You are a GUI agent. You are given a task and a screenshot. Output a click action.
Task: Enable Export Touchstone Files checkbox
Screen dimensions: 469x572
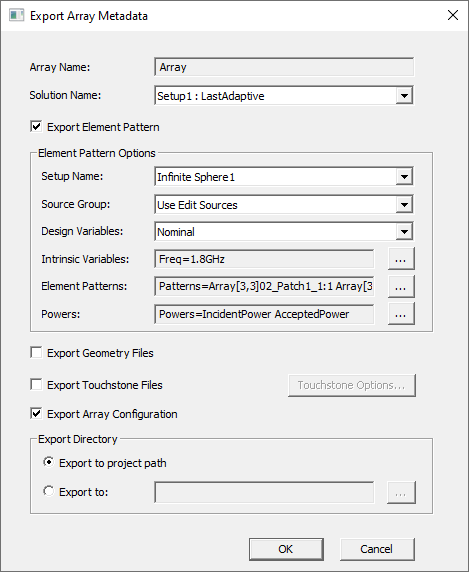[x=36, y=384]
